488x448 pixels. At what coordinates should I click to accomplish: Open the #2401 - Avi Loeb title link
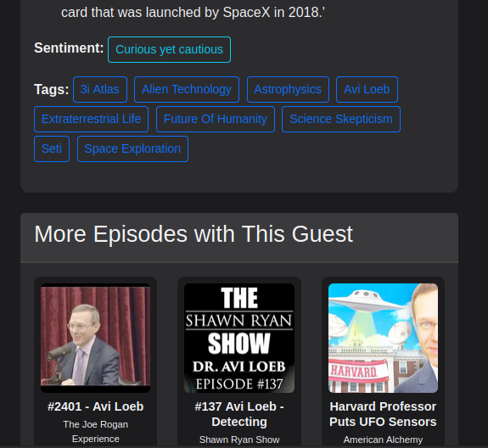point(96,406)
